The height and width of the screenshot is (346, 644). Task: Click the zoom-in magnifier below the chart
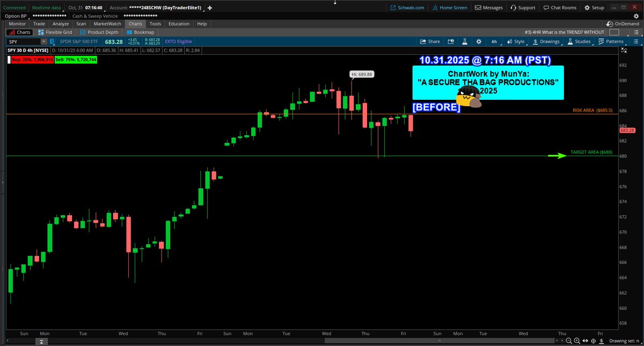click(576, 341)
